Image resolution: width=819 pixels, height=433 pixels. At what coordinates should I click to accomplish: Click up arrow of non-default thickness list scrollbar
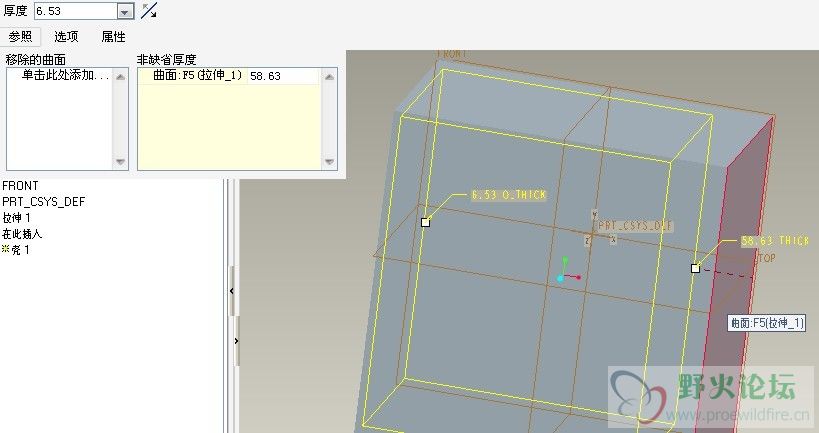click(x=329, y=77)
